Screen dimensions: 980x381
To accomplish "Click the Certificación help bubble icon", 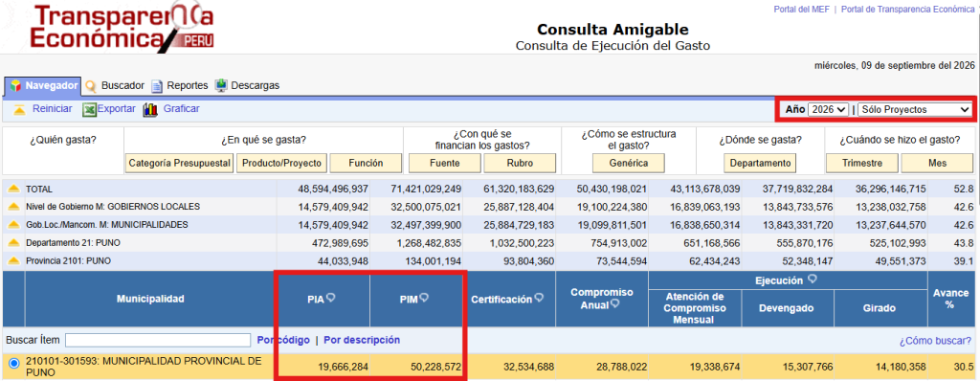I will click(x=539, y=298).
